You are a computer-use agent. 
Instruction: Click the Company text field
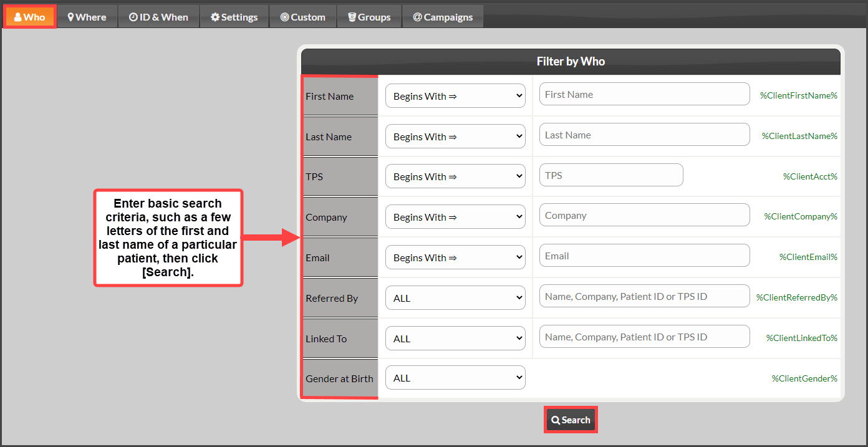click(644, 215)
